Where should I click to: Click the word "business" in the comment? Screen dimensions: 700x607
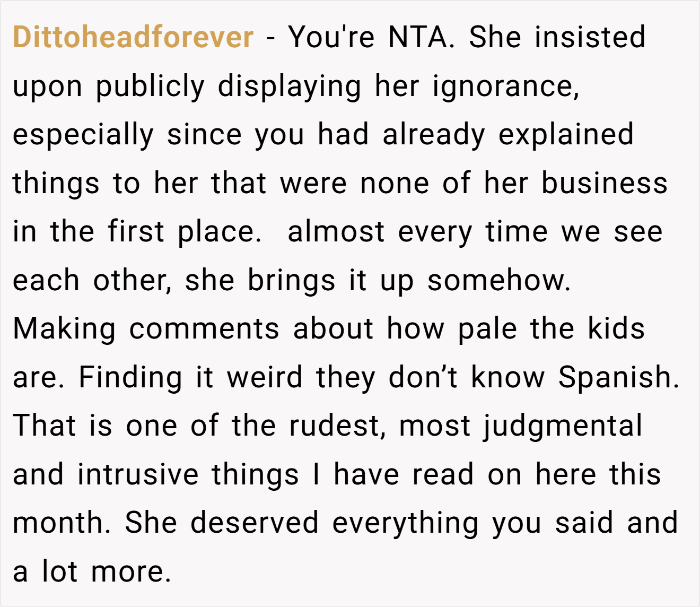pyautogui.click(x=605, y=183)
